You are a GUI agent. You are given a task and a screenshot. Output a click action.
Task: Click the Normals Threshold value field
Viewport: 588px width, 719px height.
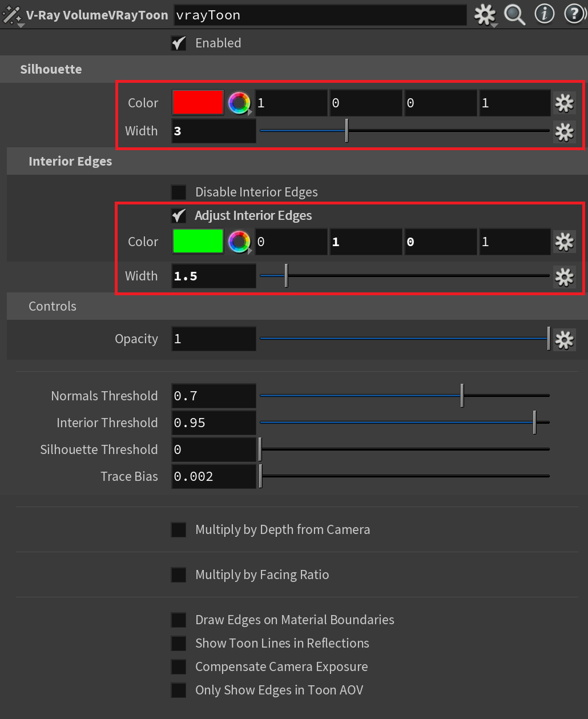pos(214,396)
